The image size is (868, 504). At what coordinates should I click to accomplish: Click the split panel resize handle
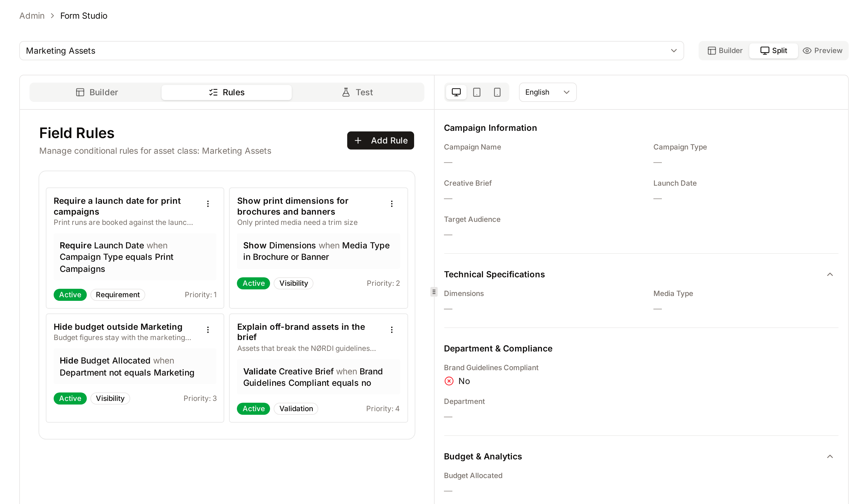coord(434,292)
